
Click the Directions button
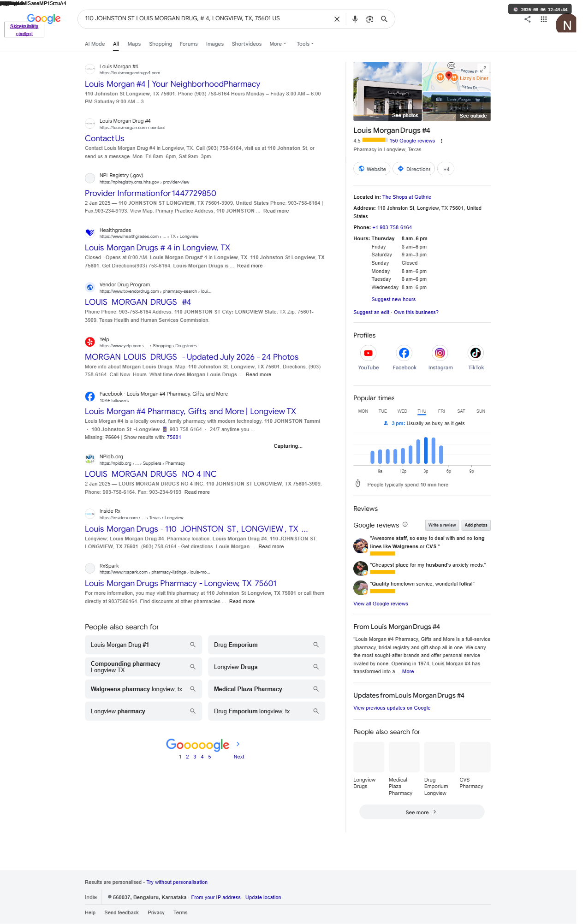tap(414, 169)
